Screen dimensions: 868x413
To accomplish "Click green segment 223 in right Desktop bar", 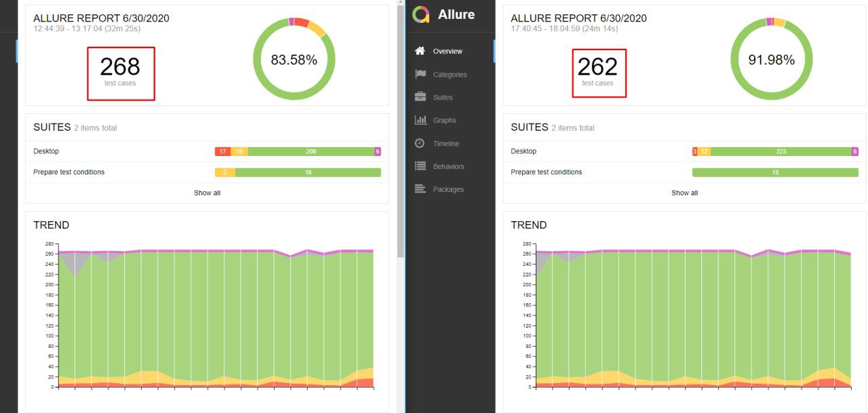I will [781, 151].
